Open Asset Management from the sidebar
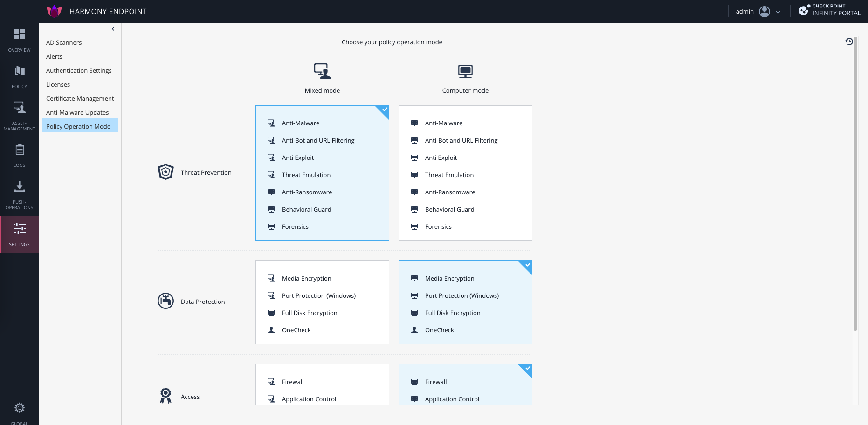868x425 pixels. 19,108
